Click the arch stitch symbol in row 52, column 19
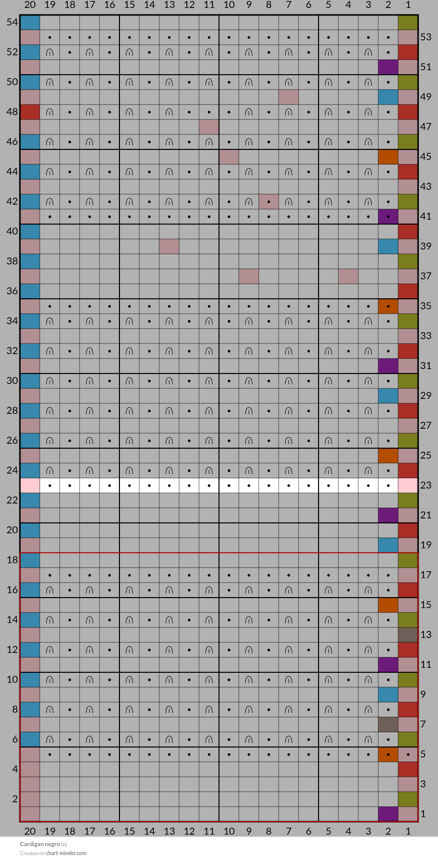This screenshot has width=438, height=868. [x=50, y=52]
